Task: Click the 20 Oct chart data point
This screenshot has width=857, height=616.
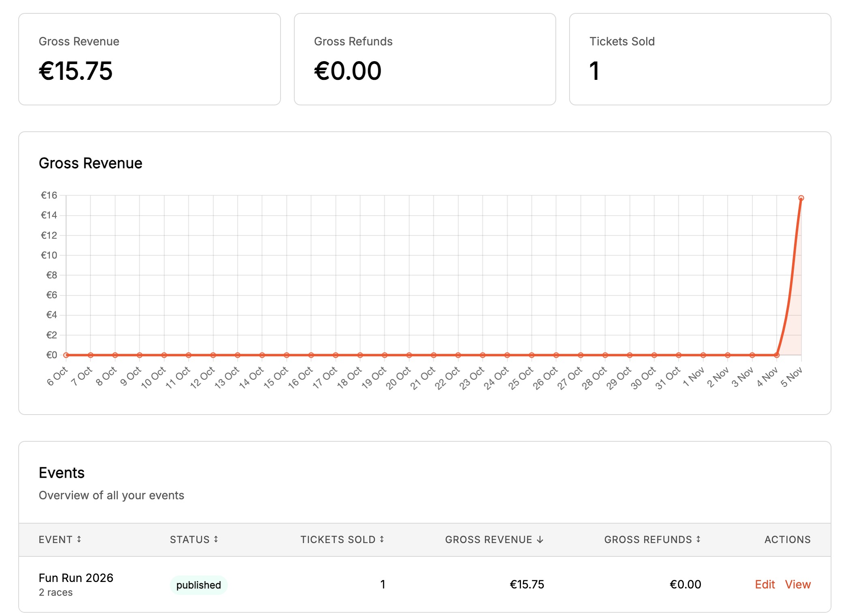Action: pos(409,355)
